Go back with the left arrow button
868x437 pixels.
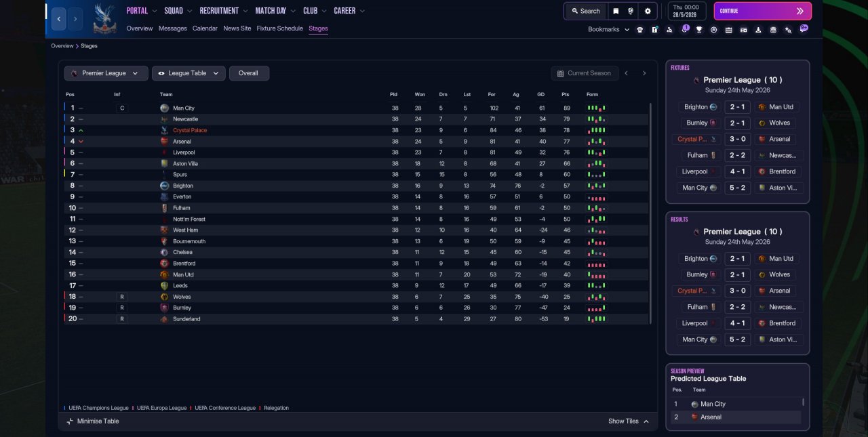coord(59,19)
